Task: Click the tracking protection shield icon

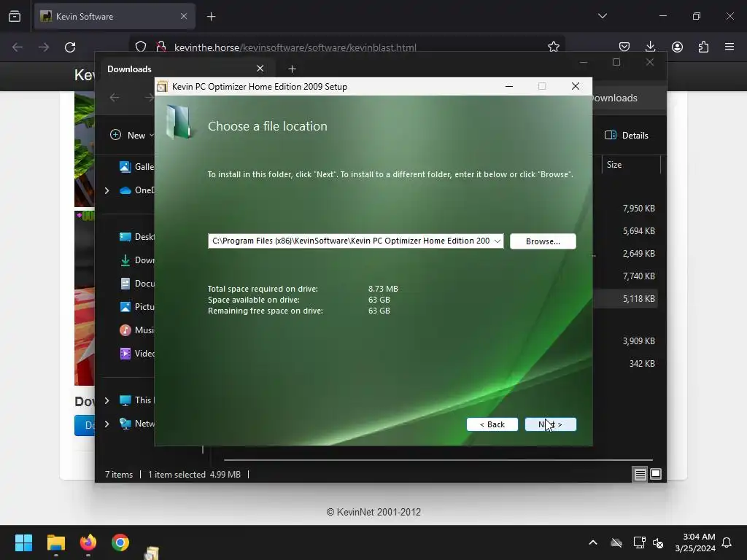Action: 141,47
